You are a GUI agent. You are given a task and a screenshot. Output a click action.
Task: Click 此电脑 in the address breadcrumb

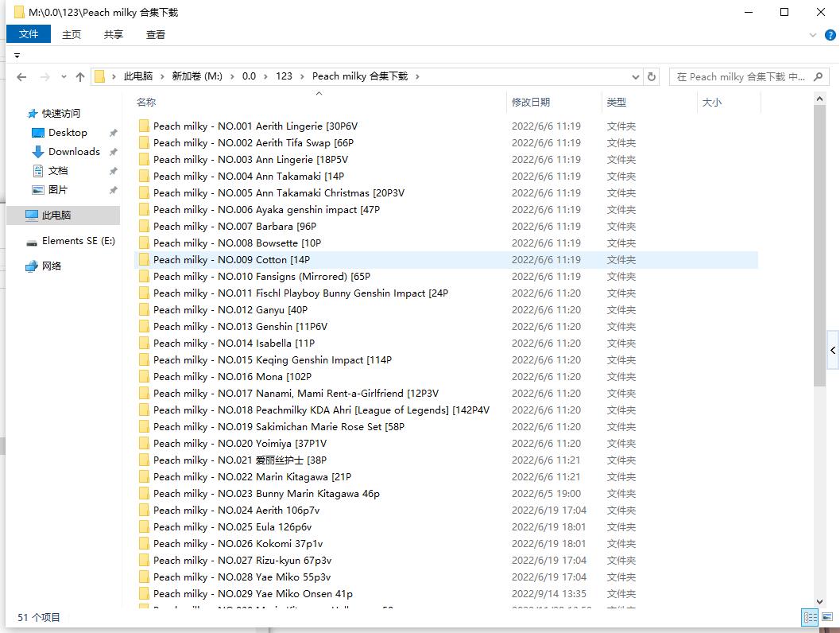[138, 76]
